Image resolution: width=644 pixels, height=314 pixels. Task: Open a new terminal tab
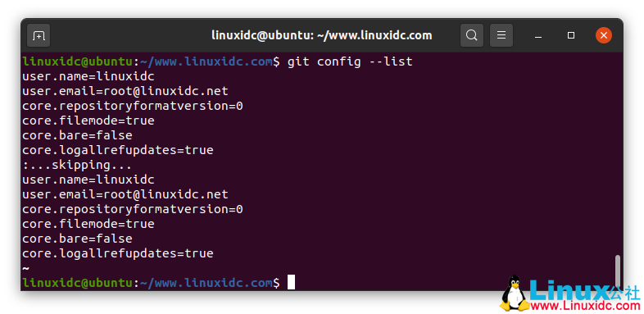39,35
